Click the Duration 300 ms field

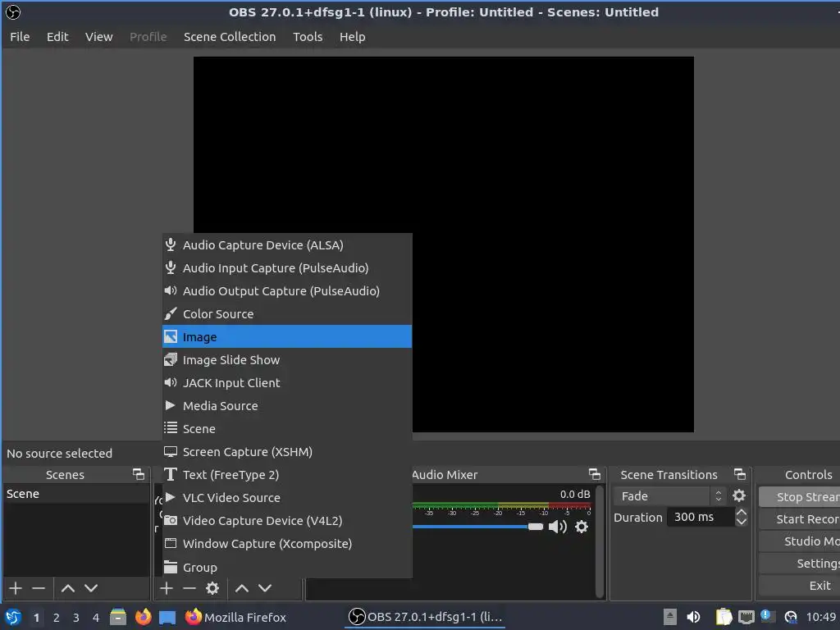pyautogui.click(x=701, y=517)
